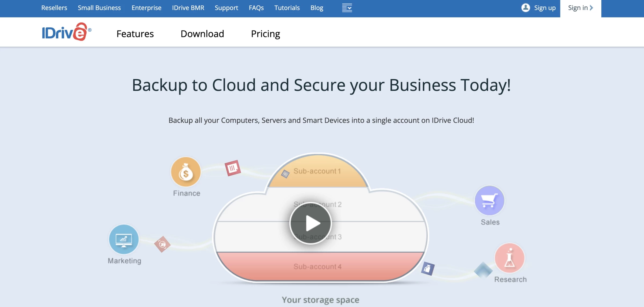Click the Finance money bag icon

pyautogui.click(x=186, y=172)
